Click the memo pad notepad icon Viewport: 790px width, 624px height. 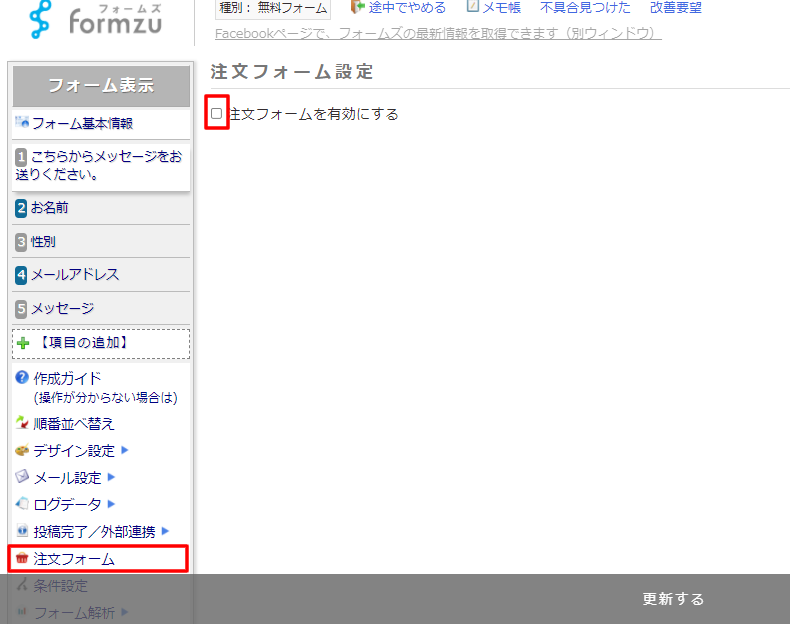point(473,7)
